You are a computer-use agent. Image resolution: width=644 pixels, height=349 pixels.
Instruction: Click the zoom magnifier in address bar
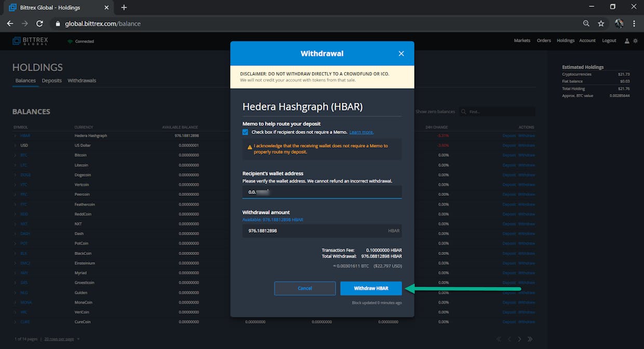586,23
